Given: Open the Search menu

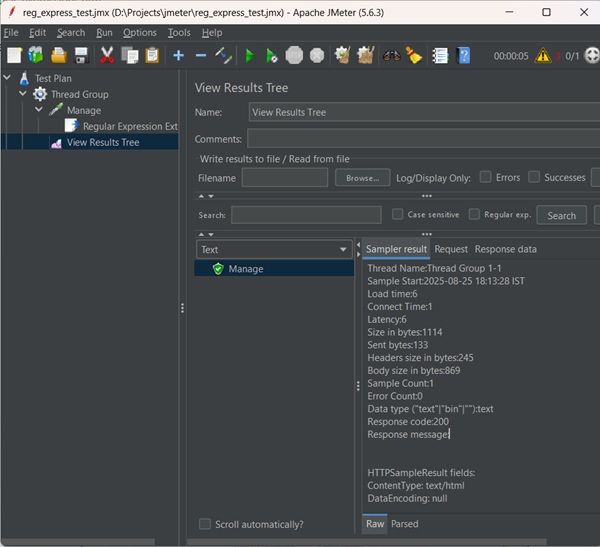Looking at the screenshot, I should 71,33.
